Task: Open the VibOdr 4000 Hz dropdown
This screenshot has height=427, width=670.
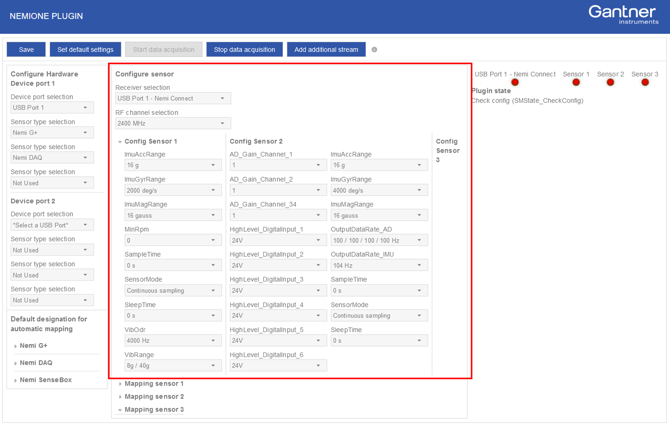Action: click(x=173, y=341)
